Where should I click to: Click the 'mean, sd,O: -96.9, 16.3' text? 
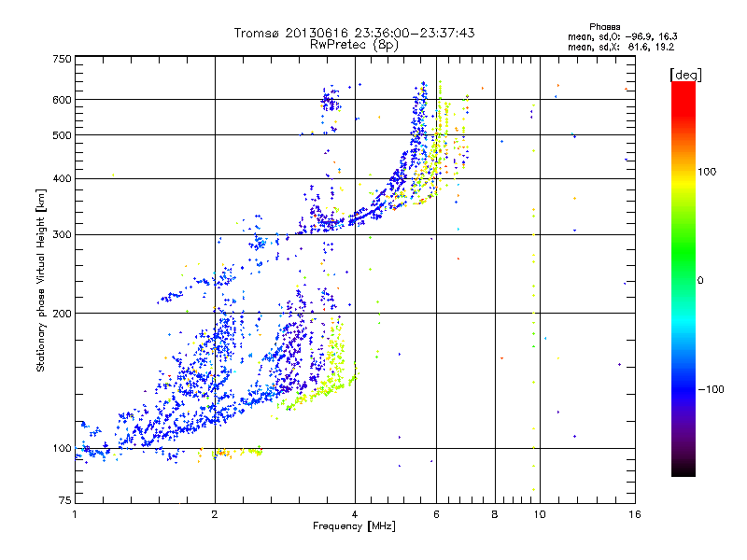click(x=623, y=36)
